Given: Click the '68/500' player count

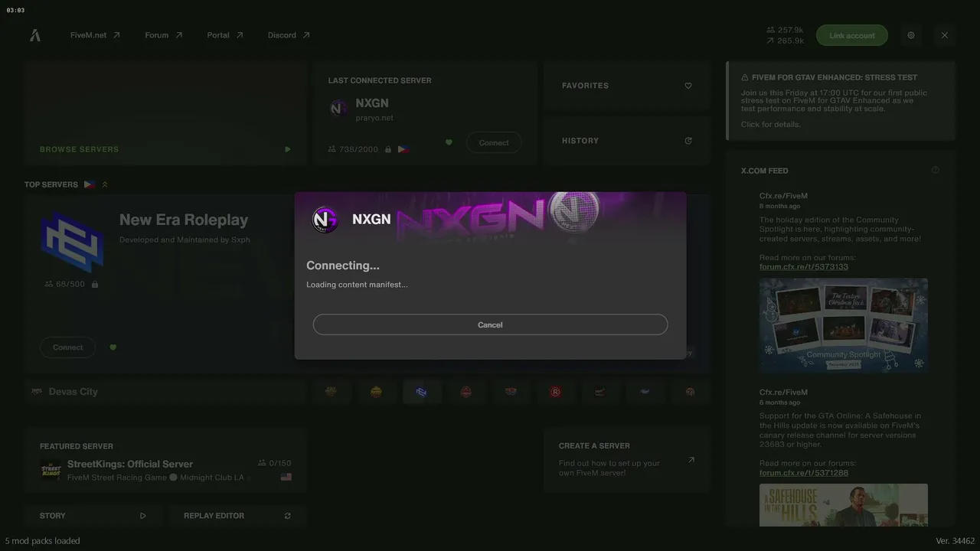Looking at the screenshot, I should point(70,284).
